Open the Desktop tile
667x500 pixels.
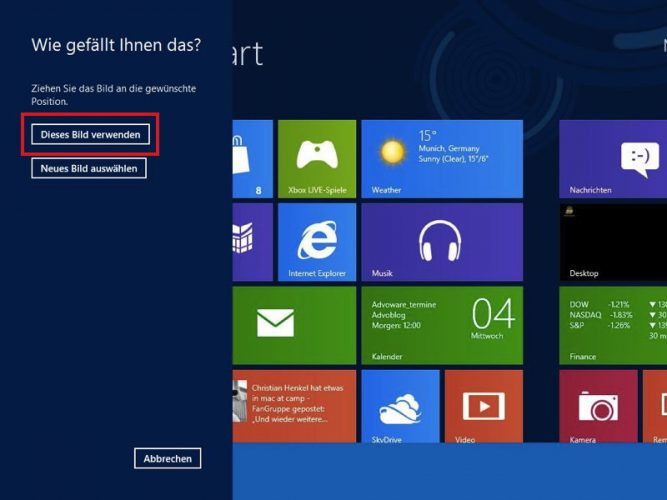[x=613, y=242]
